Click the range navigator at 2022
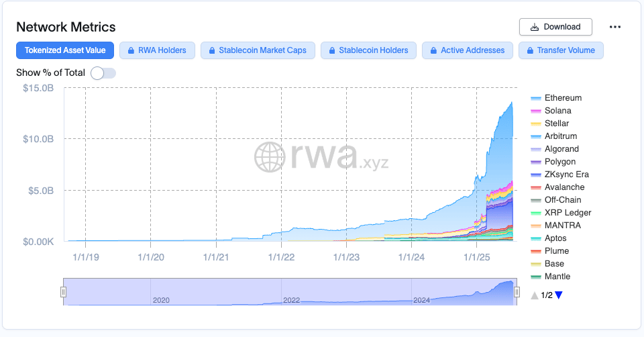Image resolution: width=644 pixels, height=337 pixels. click(x=291, y=300)
